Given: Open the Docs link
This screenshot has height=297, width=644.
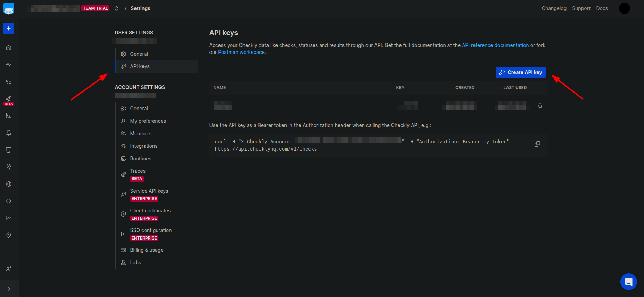Looking at the screenshot, I should click(602, 8).
